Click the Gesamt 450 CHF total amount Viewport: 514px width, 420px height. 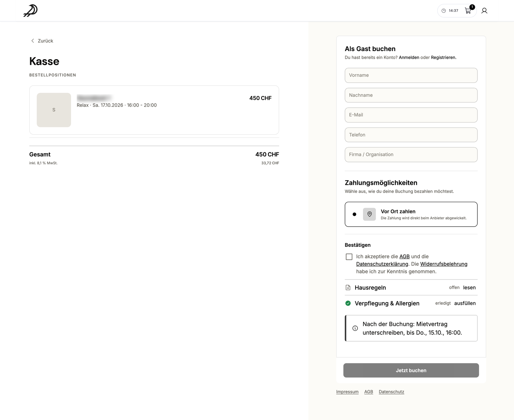pyautogui.click(x=267, y=155)
